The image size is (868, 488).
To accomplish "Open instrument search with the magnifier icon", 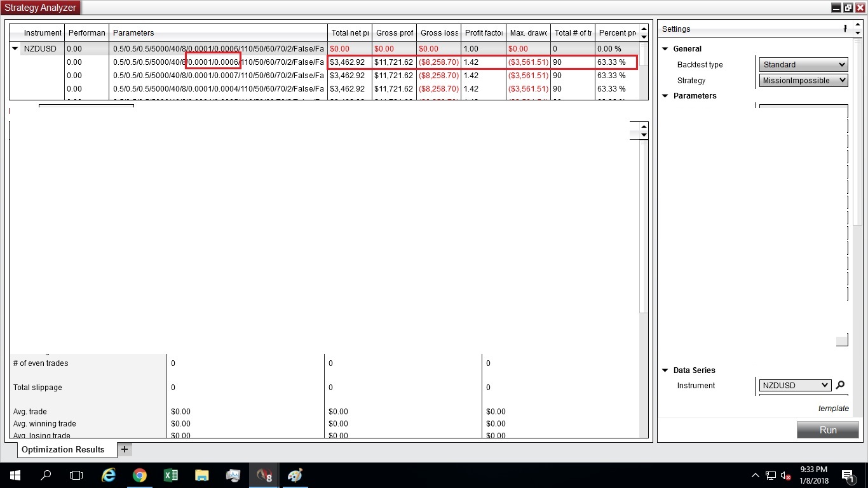I will click(840, 385).
